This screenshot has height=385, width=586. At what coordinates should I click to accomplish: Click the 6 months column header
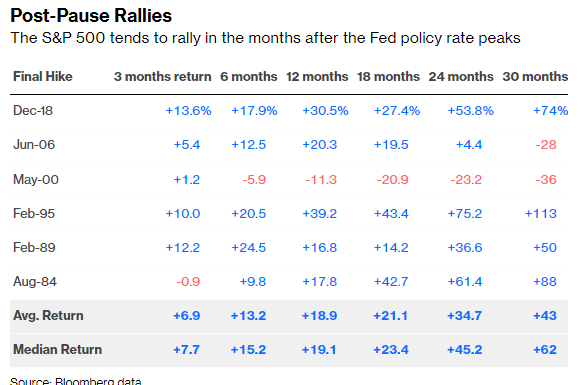pos(249,77)
